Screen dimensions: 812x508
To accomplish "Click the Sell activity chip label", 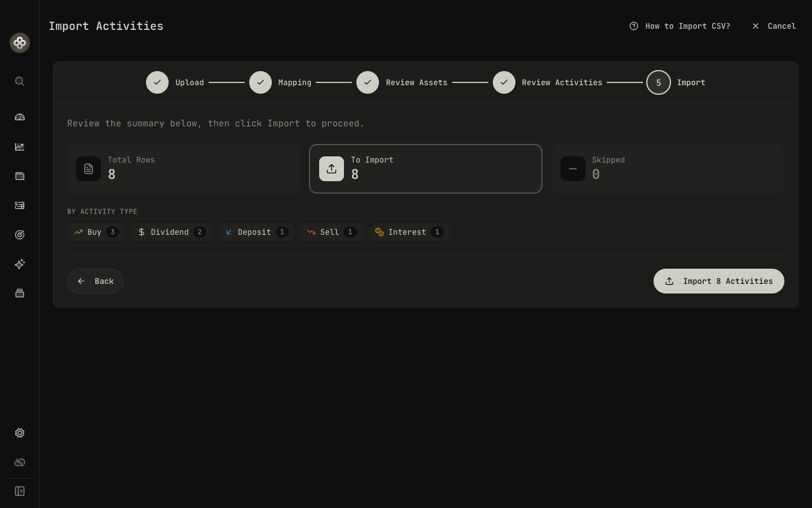I will [x=329, y=232].
